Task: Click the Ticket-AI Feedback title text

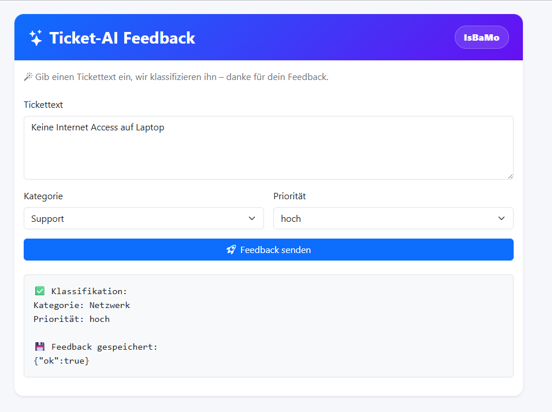Action: pyautogui.click(x=122, y=38)
